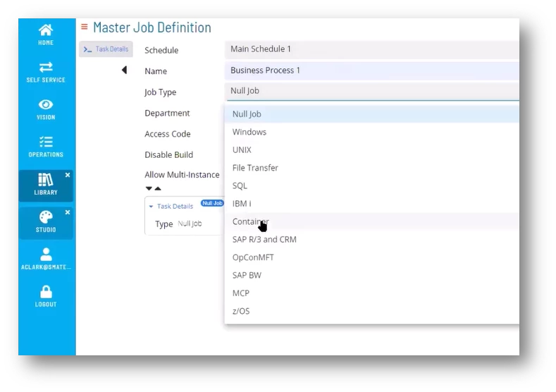Click the Access Code label
This screenshot has height=392, width=556.
coord(168,134)
